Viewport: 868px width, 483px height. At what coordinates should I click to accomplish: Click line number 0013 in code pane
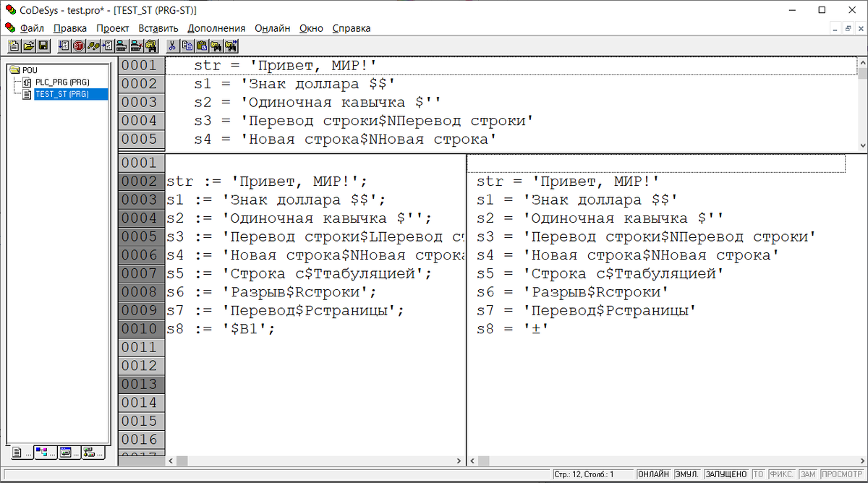[142, 384]
